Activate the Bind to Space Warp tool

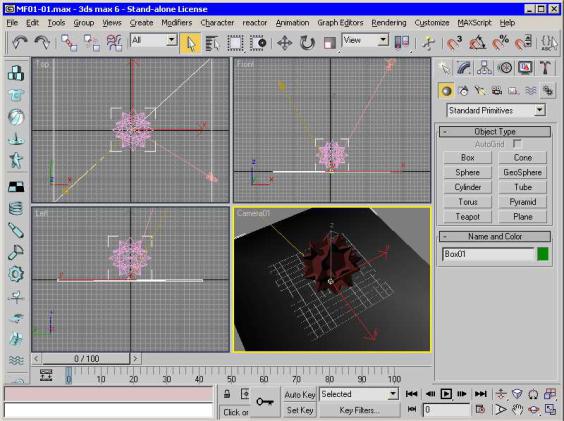[x=114, y=43]
